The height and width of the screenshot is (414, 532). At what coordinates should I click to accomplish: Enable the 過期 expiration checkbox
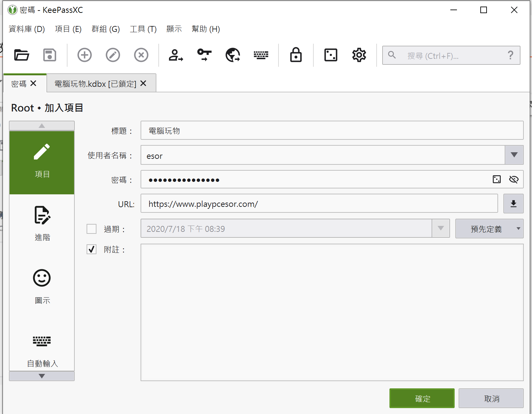coord(92,229)
